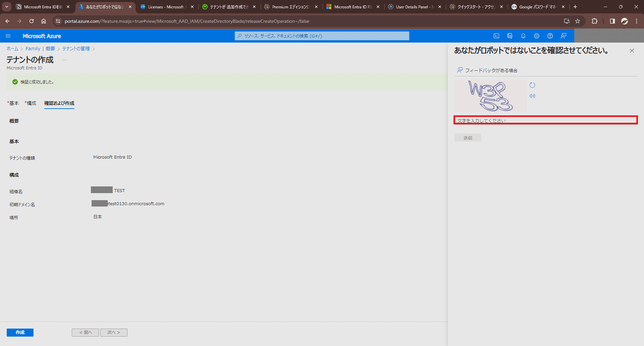Refresh the CAPTCHA image

point(532,85)
